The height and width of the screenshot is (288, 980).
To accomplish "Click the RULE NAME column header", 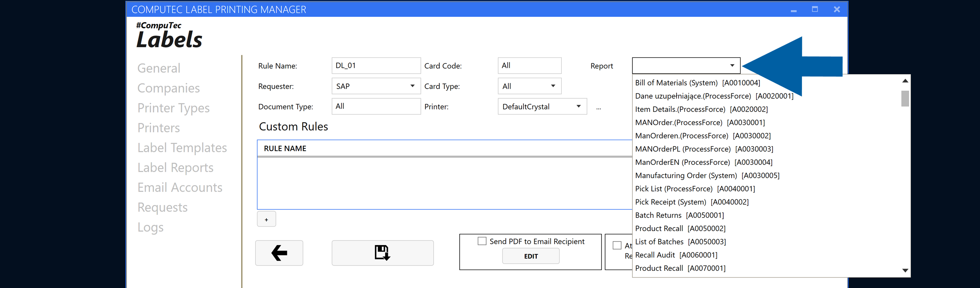I will [285, 148].
